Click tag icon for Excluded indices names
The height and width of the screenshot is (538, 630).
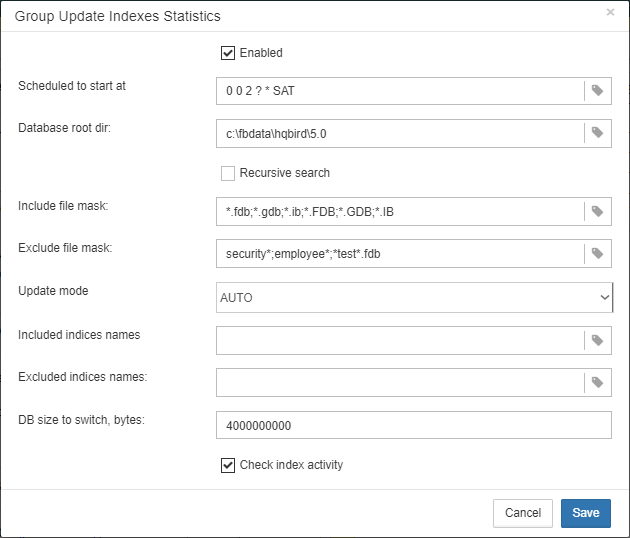[597, 383]
